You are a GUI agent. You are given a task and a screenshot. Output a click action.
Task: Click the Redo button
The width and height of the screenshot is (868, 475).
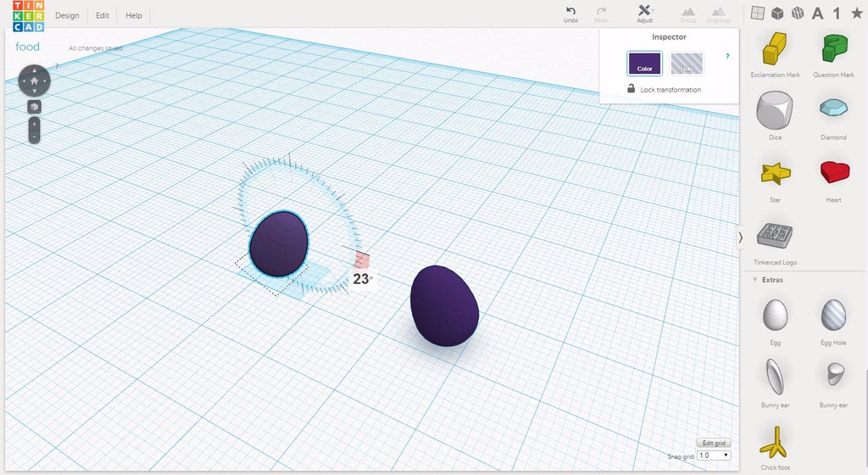point(601,14)
